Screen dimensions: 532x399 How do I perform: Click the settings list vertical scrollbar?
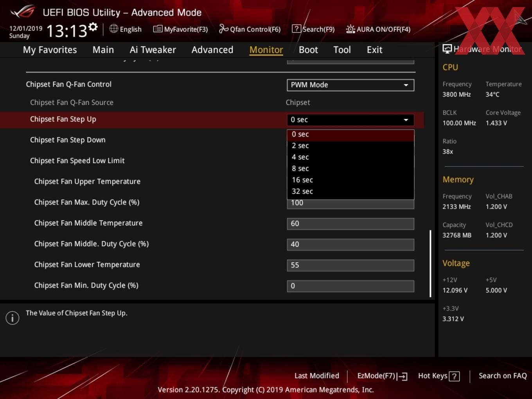pyautogui.click(x=430, y=263)
